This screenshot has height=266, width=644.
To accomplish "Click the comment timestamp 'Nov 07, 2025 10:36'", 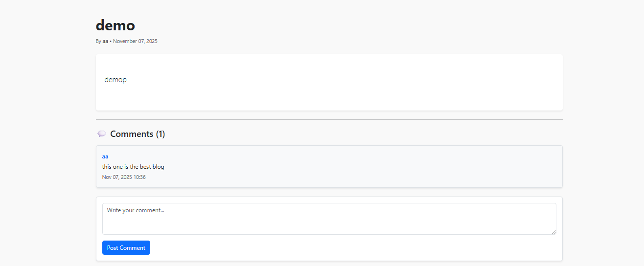I will (x=124, y=177).
